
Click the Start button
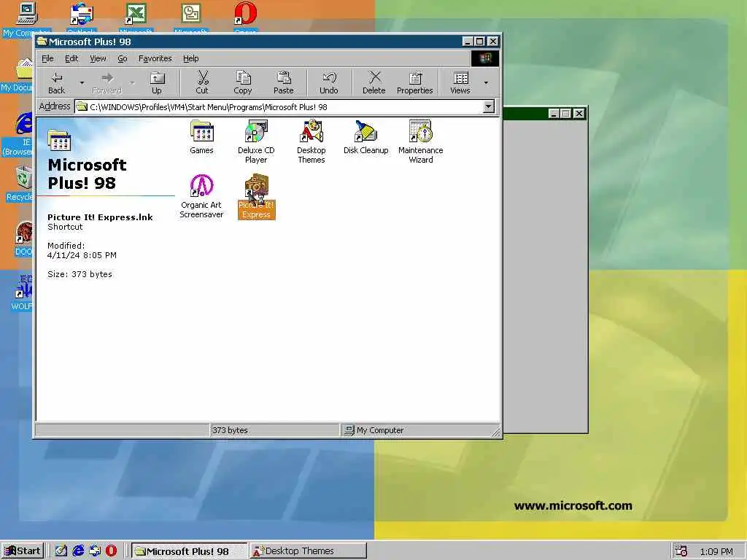pyautogui.click(x=23, y=551)
